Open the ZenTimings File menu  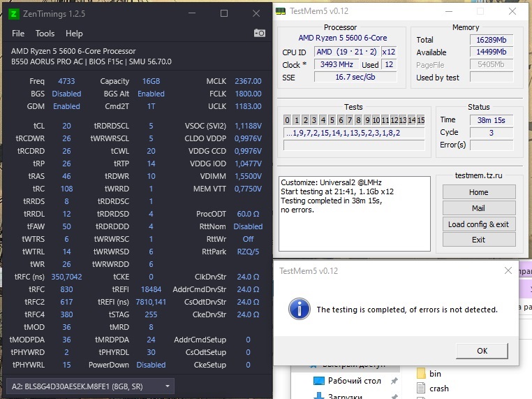point(18,34)
